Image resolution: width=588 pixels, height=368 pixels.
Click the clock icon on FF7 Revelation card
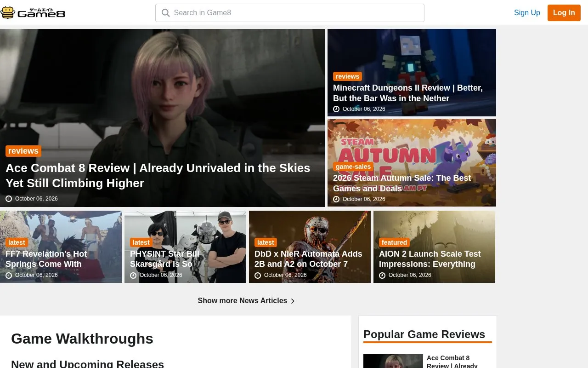9,275
